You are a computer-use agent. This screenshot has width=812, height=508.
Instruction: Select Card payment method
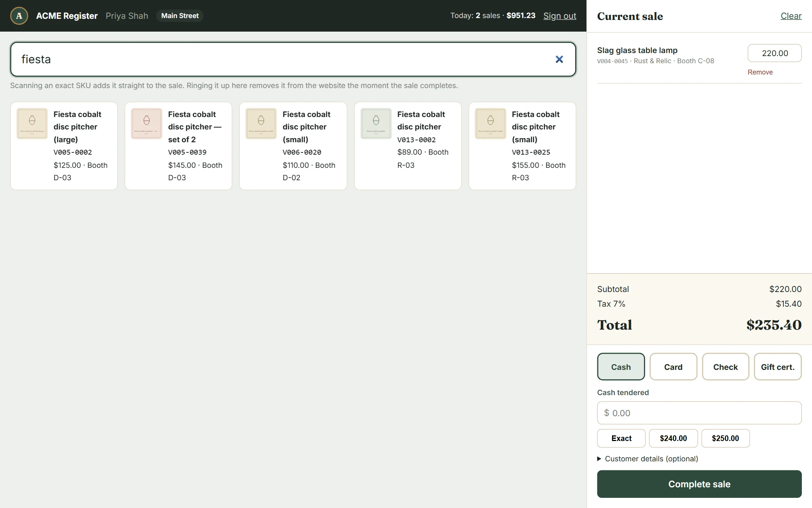tap(673, 367)
